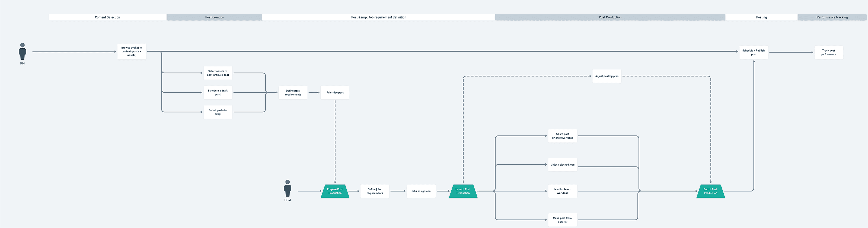
Task: Click the End of Post Production green node
Action: click(x=711, y=191)
